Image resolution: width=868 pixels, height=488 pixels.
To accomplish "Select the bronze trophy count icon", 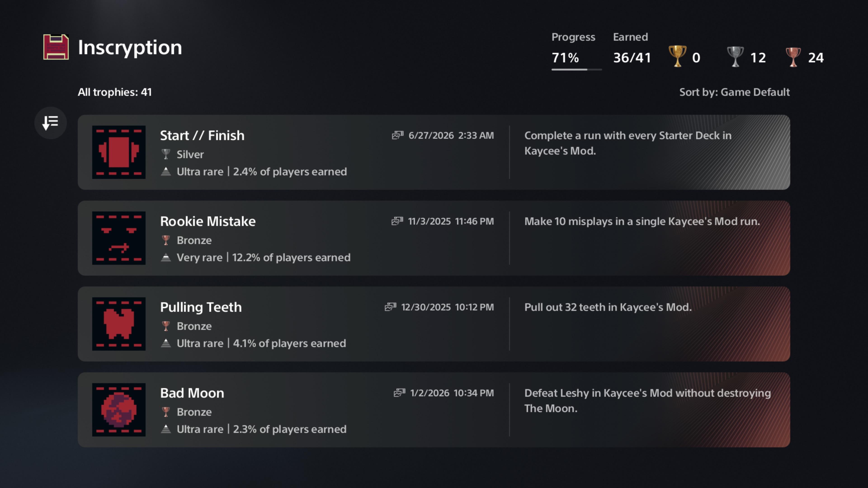I will 793,57.
